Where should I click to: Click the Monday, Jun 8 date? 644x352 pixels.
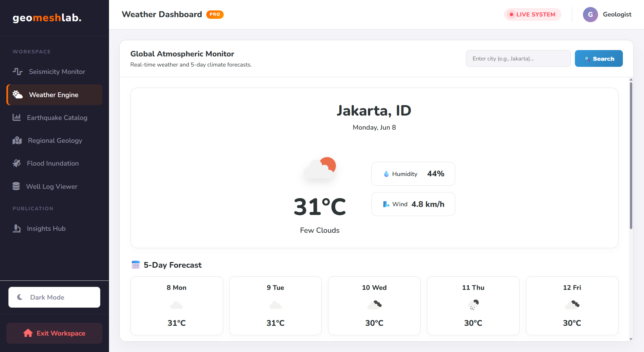point(374,127)
